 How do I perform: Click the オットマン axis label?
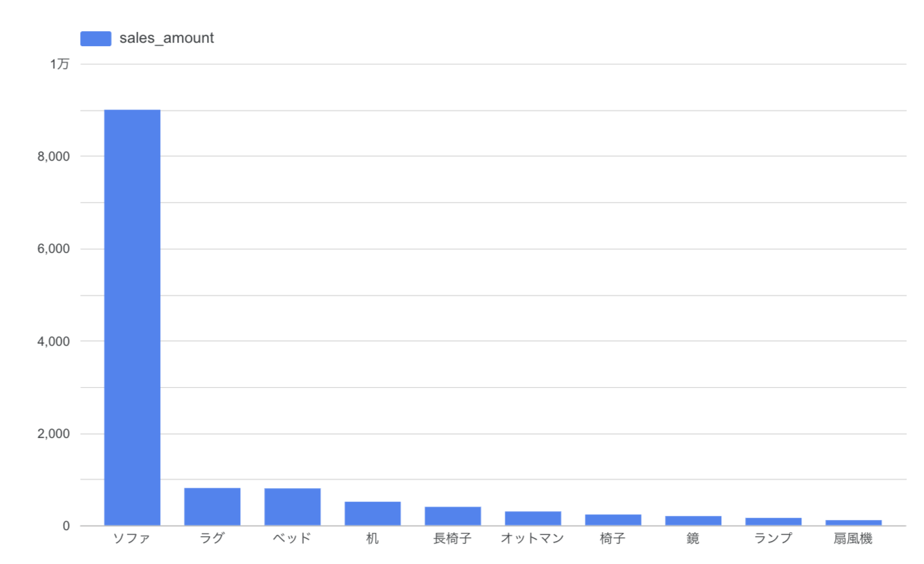[533, 540]
